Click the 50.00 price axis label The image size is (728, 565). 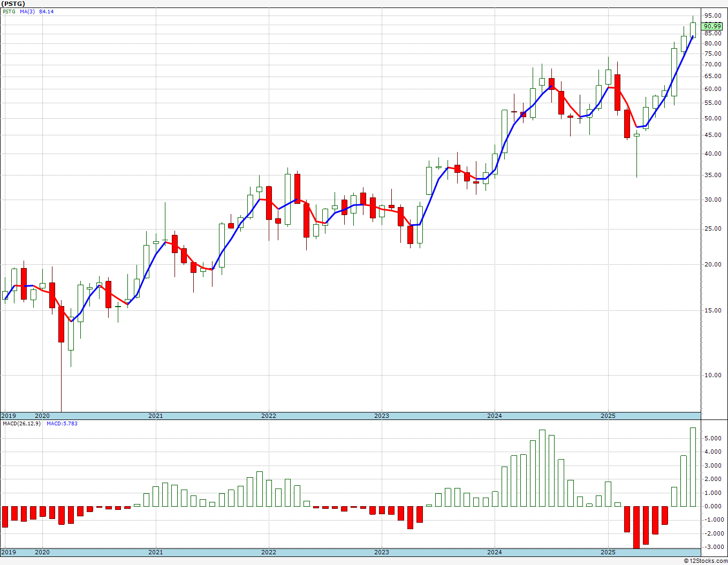pyautogui.click(x=712, y=119)
